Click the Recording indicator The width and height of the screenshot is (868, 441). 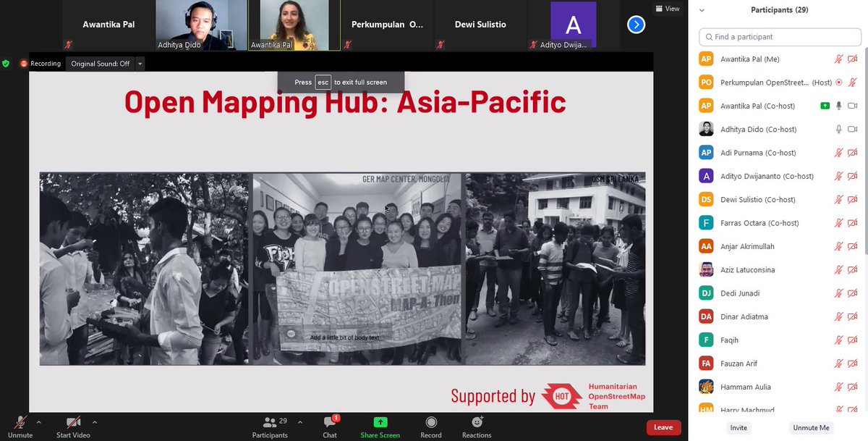click(41, 64)
